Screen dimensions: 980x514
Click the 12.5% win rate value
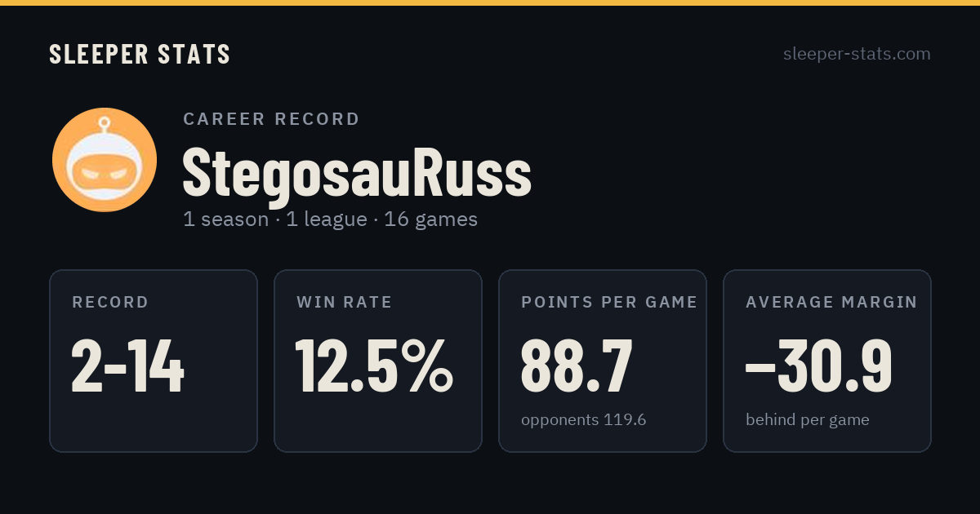click(374, 366)
